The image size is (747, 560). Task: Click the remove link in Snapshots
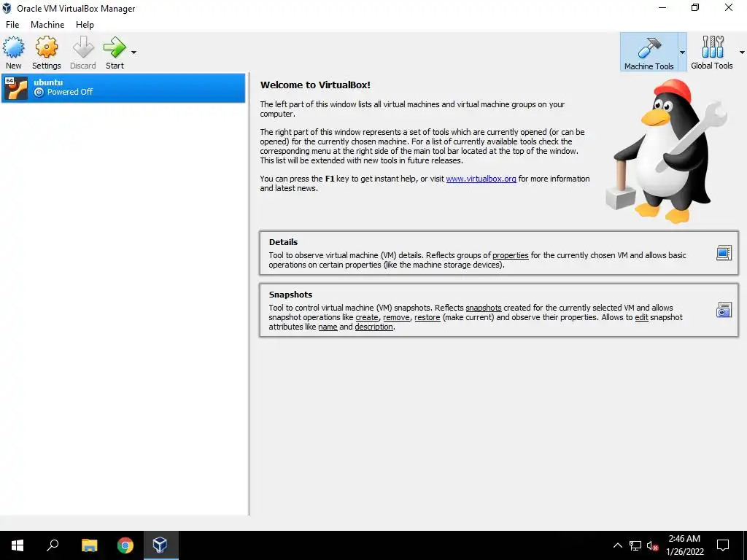(x=396, y=317)
